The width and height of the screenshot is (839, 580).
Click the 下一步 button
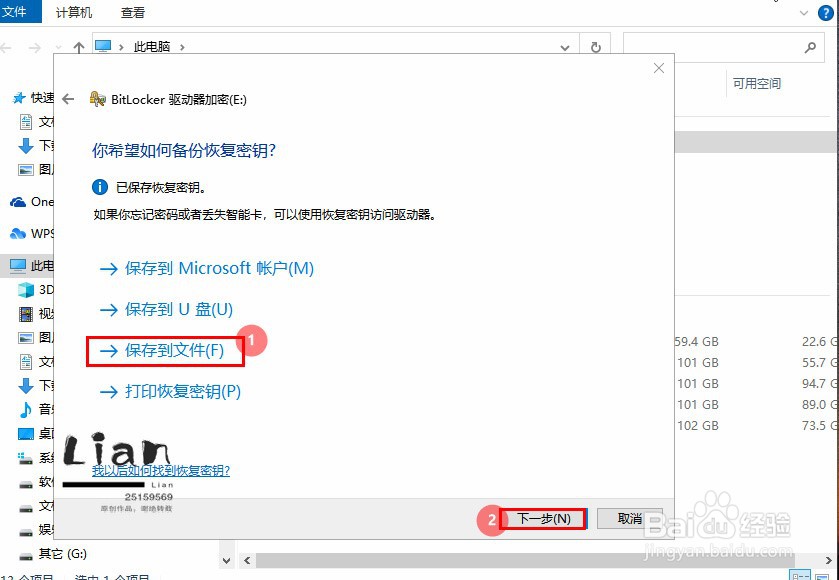point(542,519)
